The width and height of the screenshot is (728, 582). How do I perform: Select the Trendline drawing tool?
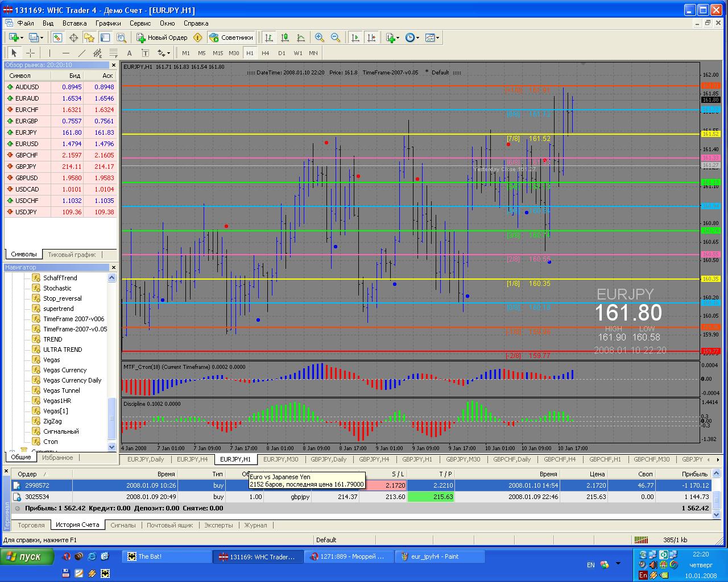point(82,53)
